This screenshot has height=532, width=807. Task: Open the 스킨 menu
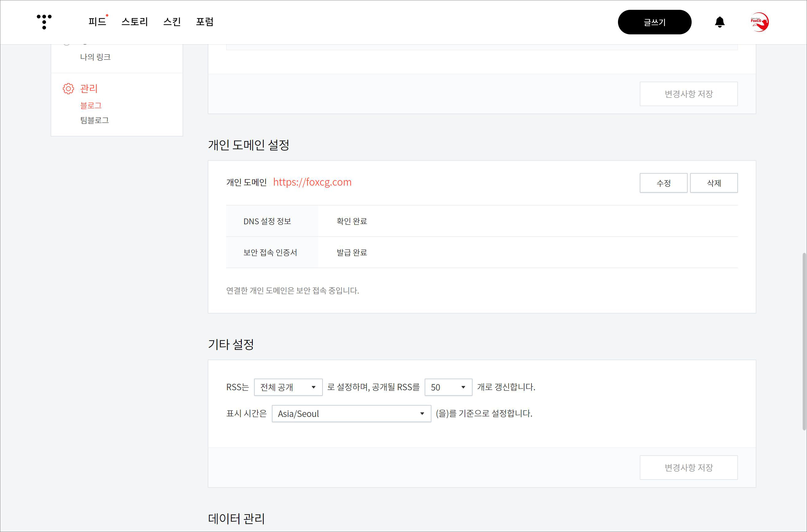click(x=172, y=22)
